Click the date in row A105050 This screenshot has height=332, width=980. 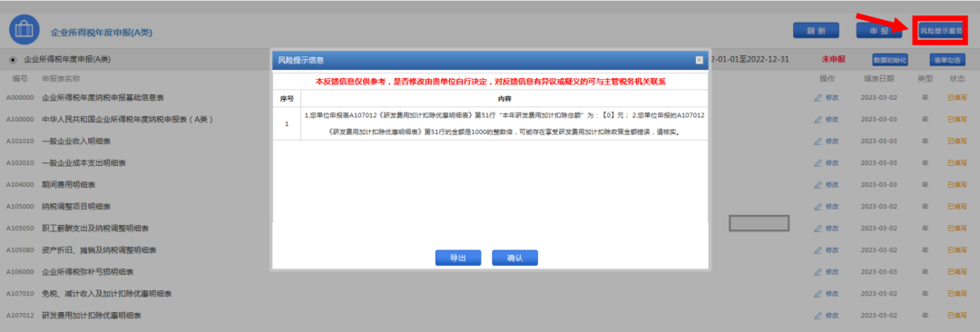tap(878, 229)
